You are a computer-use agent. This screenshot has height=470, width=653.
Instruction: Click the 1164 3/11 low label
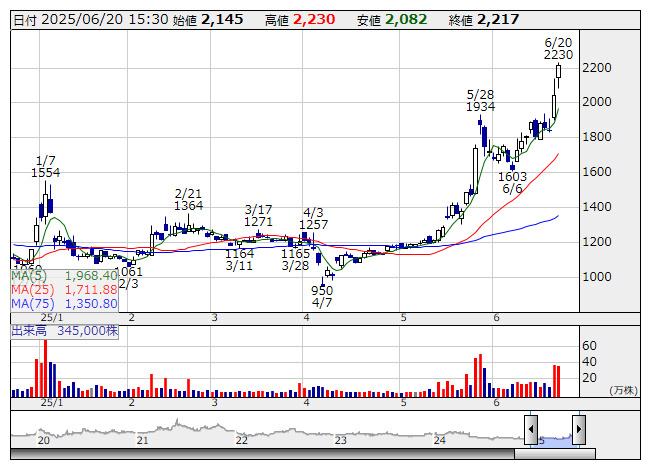click(x=239, y=259)
